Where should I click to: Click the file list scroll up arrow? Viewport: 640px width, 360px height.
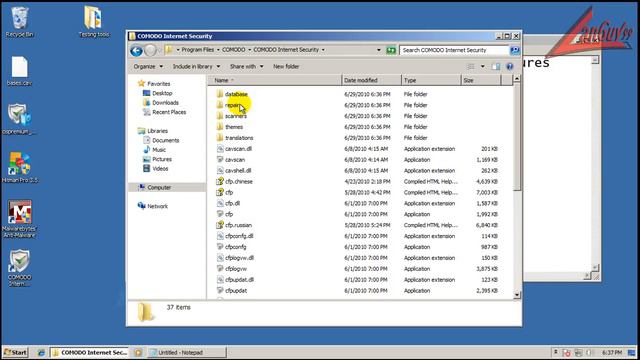(517, 78)
